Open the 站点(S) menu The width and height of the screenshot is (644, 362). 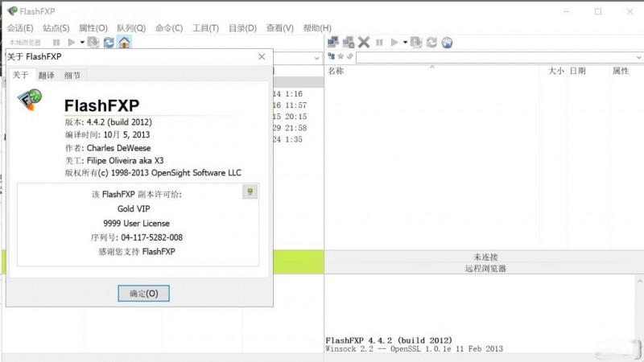click(56, 28)
